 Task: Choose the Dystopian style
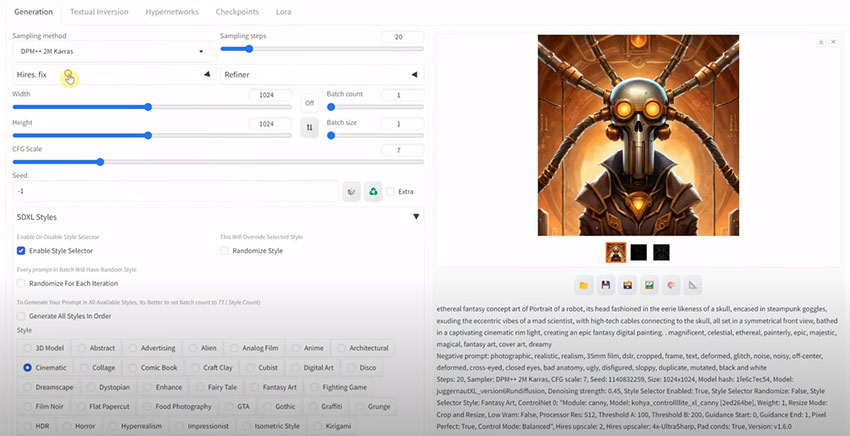108,387
